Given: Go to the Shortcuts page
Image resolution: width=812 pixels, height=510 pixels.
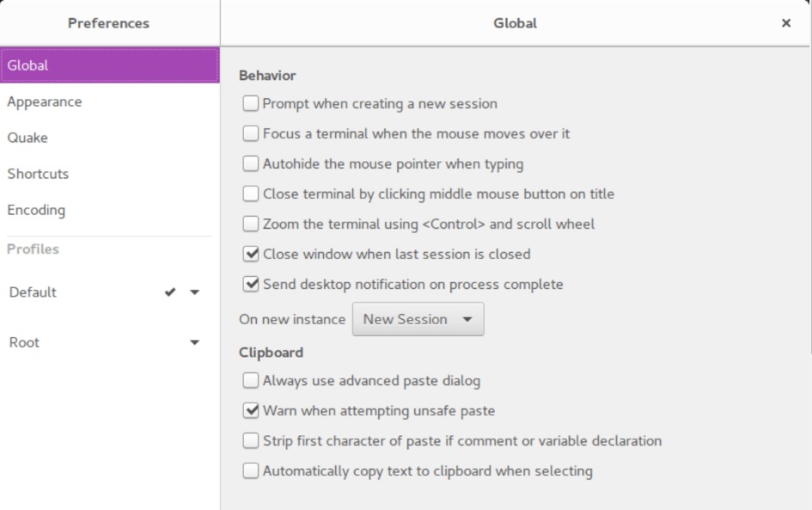Looking at the screenshot, I should pos(38,174).
